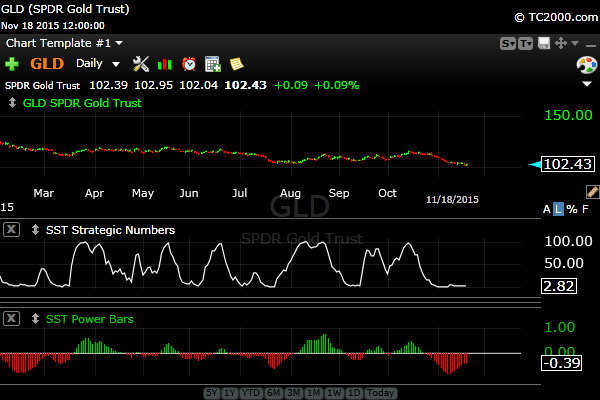The image size is (600, 400).
Task: Select the pencil drawing tool icon
Action: tap(592, 190)
